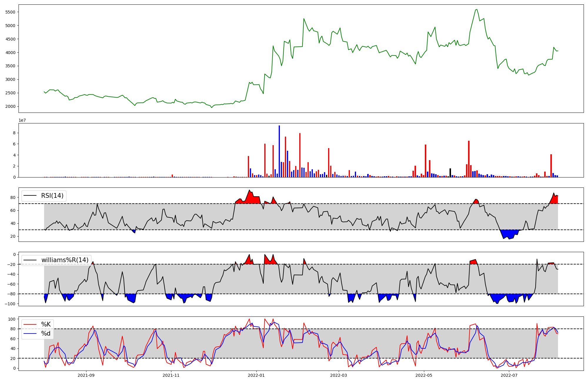Click the red %K legend line sample
The height and width of the screenshot is (382, 588).
pos(30,324)
